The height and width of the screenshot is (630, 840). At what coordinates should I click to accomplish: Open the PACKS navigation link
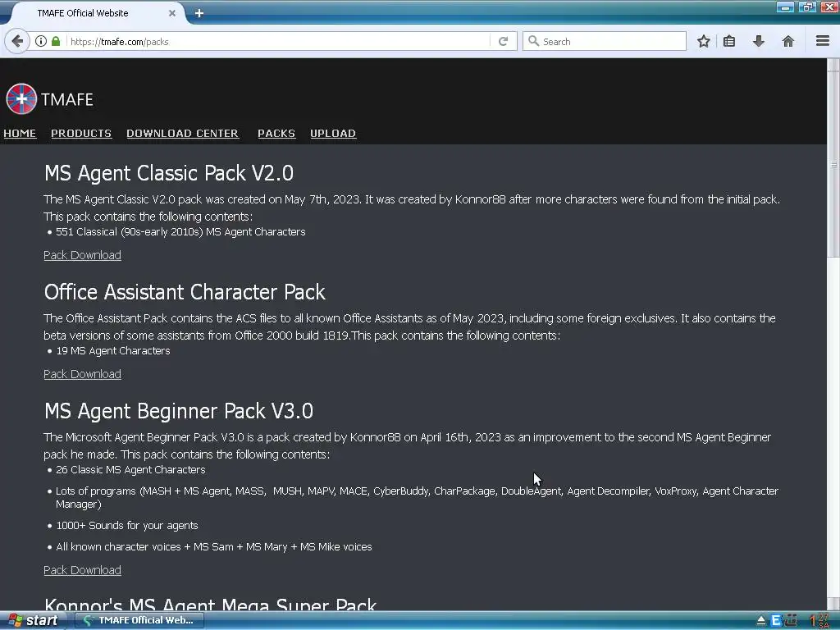coord(276,134)
